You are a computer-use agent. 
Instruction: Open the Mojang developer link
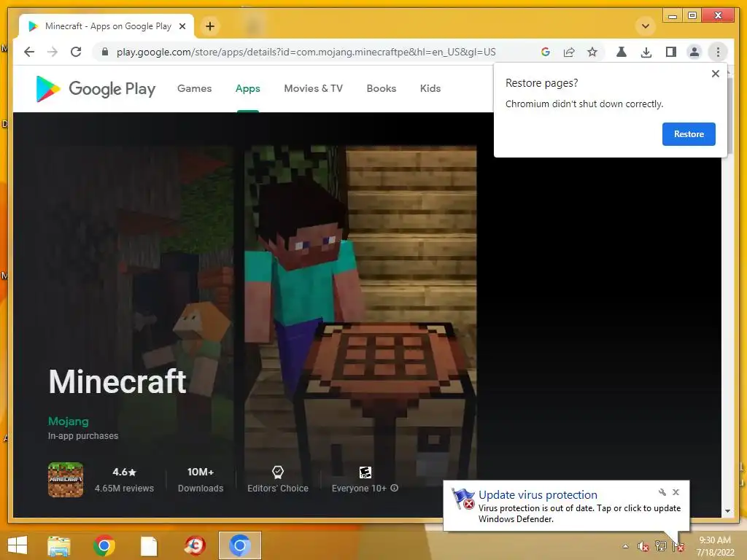[x=68, y=421]
